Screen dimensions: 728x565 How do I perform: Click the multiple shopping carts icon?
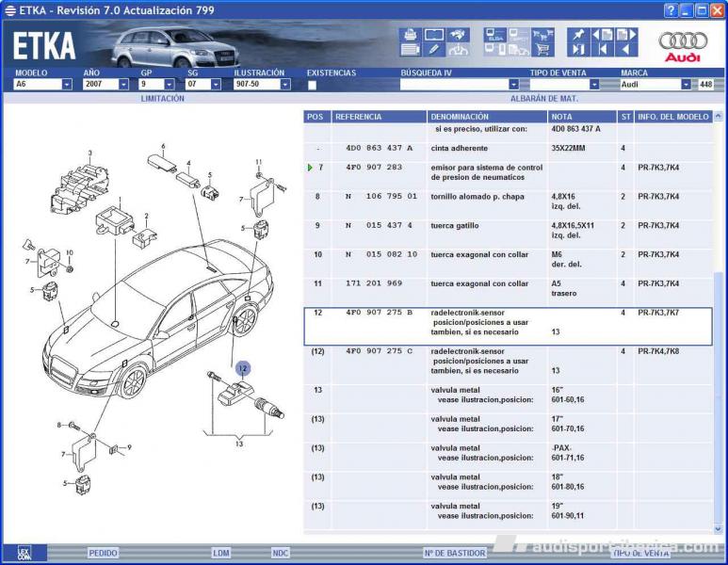(x=542, y=34)
